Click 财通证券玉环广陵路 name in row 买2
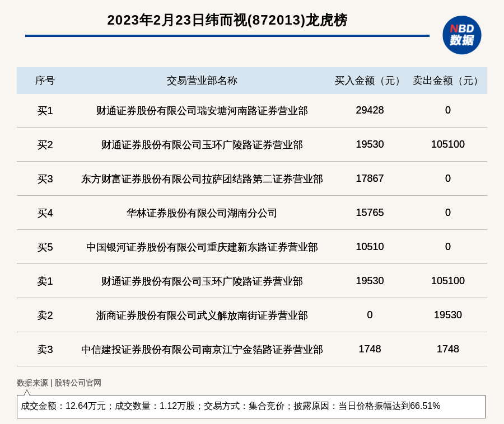The height and width of the screenshot is (424, 504). 202,145
